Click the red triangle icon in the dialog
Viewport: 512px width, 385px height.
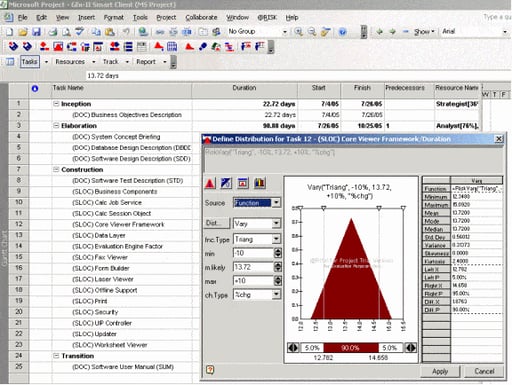210,183
